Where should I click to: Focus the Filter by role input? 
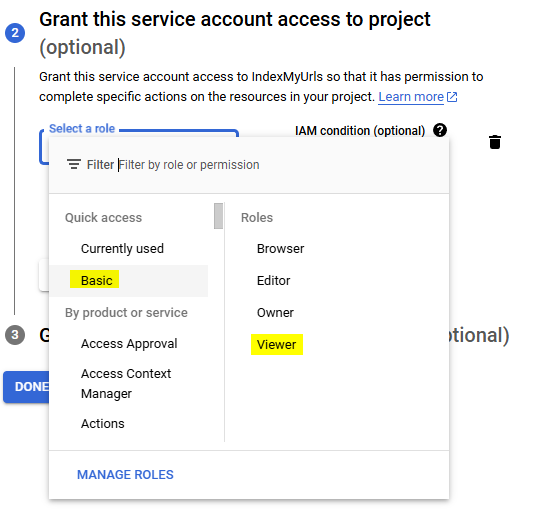189,165
